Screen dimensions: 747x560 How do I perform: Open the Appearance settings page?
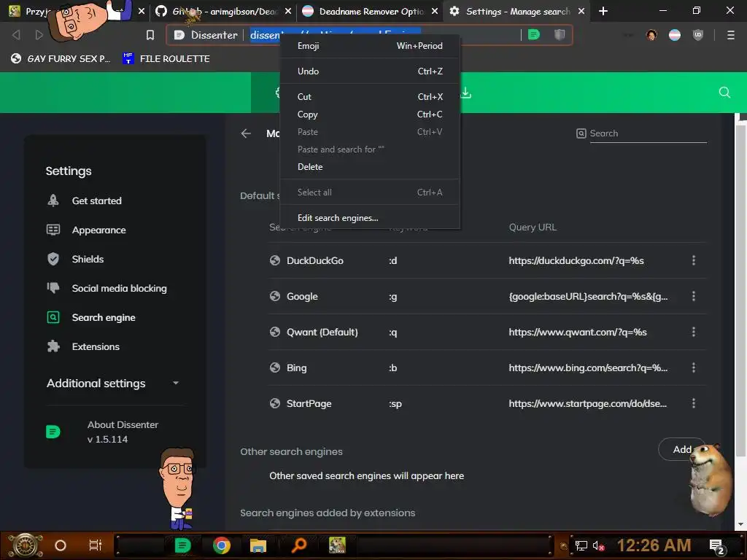98,230
